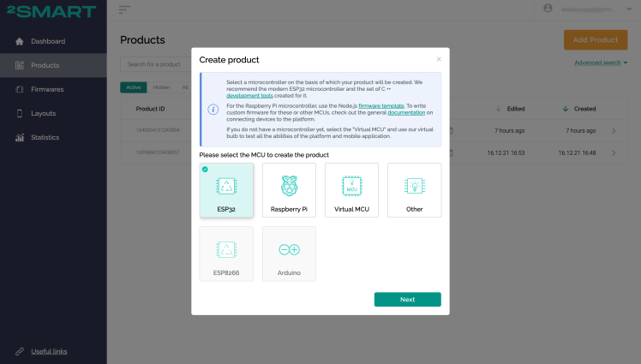This screenshot has width=641, height=364.
Task: Click the ESP8266 chip icon
Action: pos(226,248)
